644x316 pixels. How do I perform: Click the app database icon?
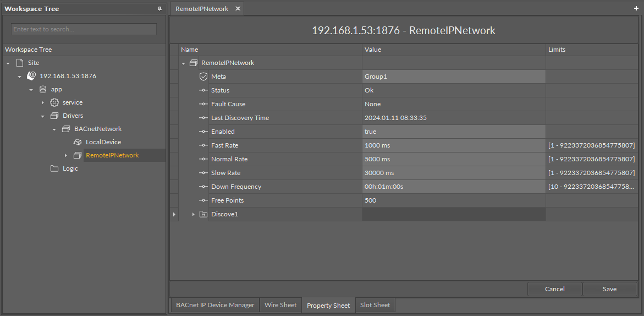click(43, 89)
